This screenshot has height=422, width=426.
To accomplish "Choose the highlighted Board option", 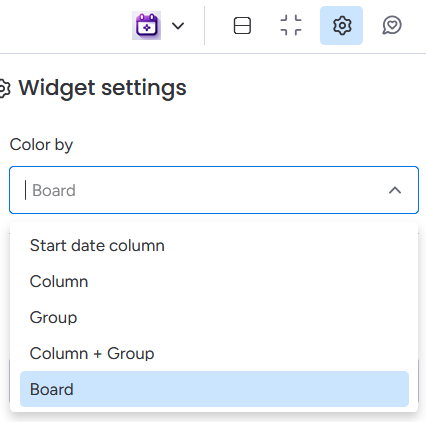I will tap(214, 389).
